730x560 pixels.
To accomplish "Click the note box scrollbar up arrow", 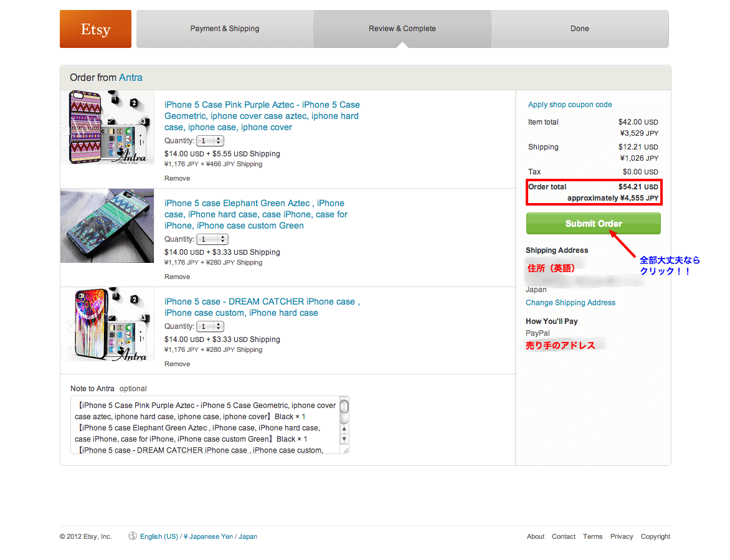I will tap(344, 429).
